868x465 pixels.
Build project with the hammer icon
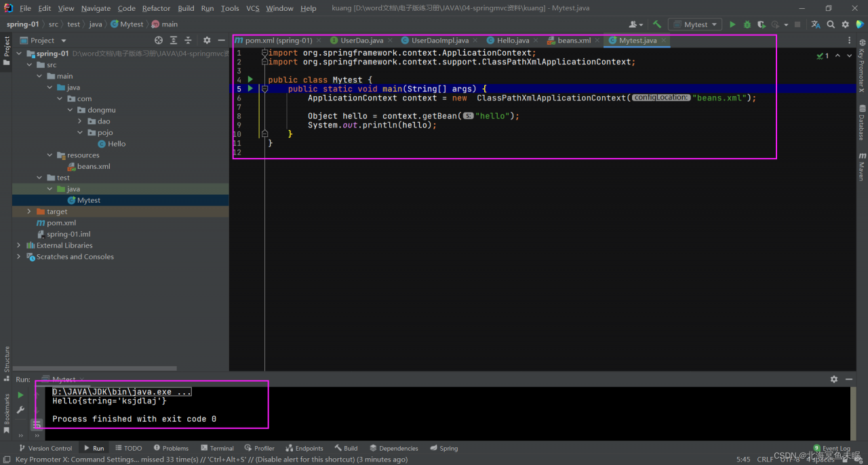coord(657,24)
